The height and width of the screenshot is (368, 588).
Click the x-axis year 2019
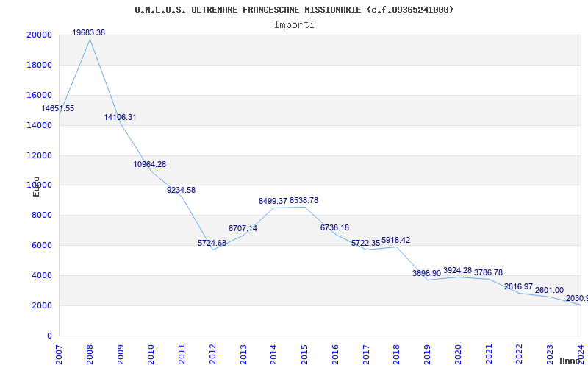click(428, 354)
